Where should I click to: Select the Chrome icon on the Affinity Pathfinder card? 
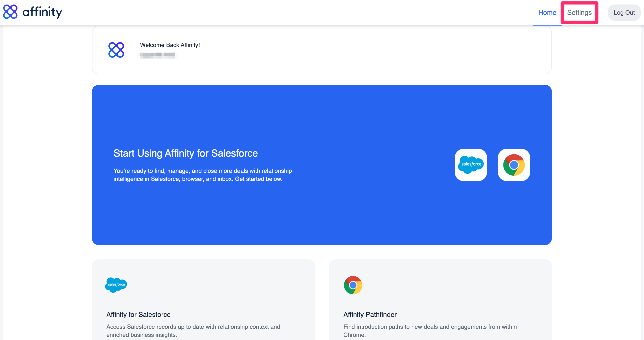click(x=353, y=285)
